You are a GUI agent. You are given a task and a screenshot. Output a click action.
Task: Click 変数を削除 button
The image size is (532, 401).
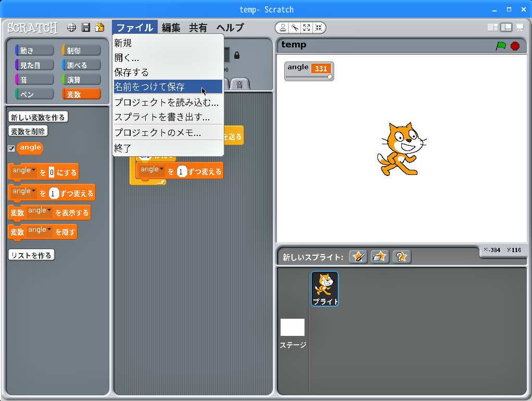(28, 131)
